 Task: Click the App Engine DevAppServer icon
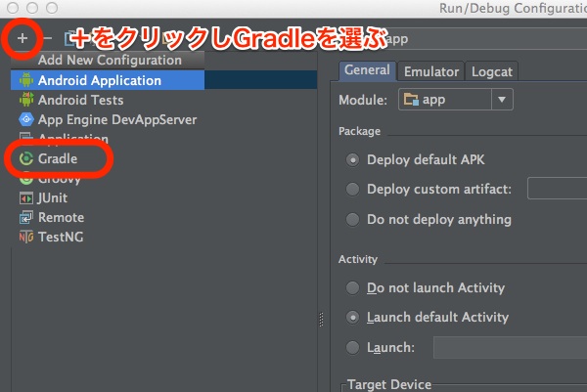26,119
